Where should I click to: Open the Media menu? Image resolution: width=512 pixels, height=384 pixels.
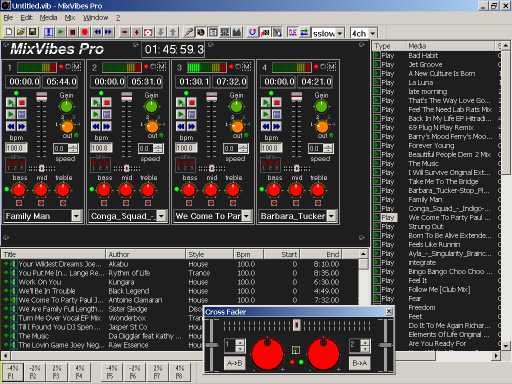pyautogui.click(x=48, y=18)
